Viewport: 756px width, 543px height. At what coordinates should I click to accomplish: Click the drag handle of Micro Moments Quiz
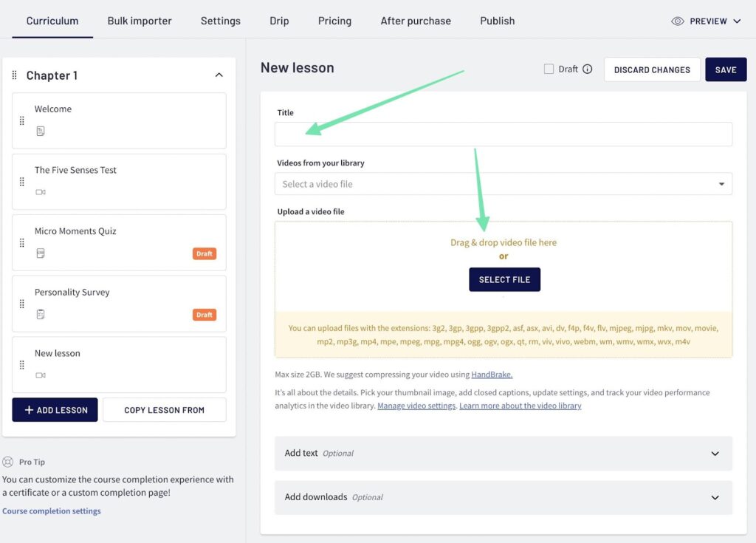[x=21, y=243]
